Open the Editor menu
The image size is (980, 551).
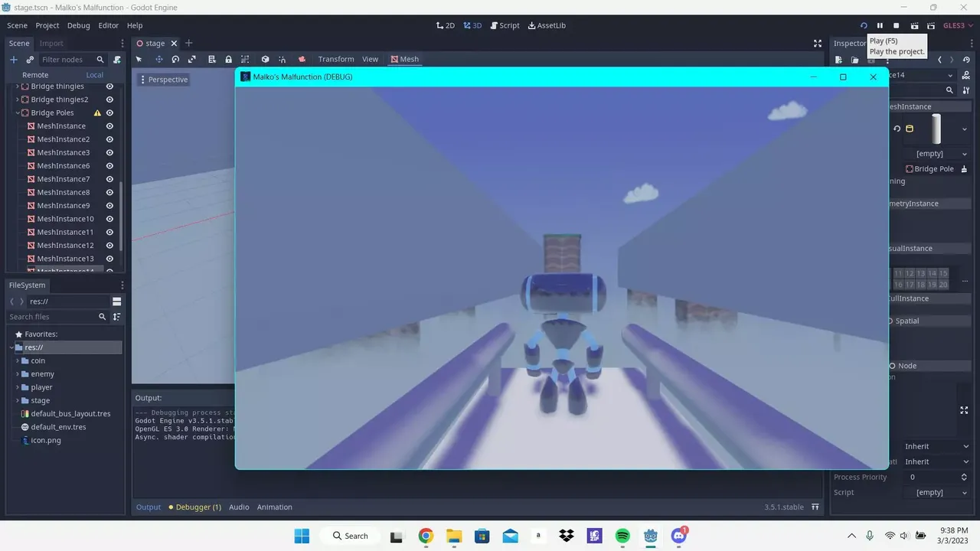coord(108,25)
